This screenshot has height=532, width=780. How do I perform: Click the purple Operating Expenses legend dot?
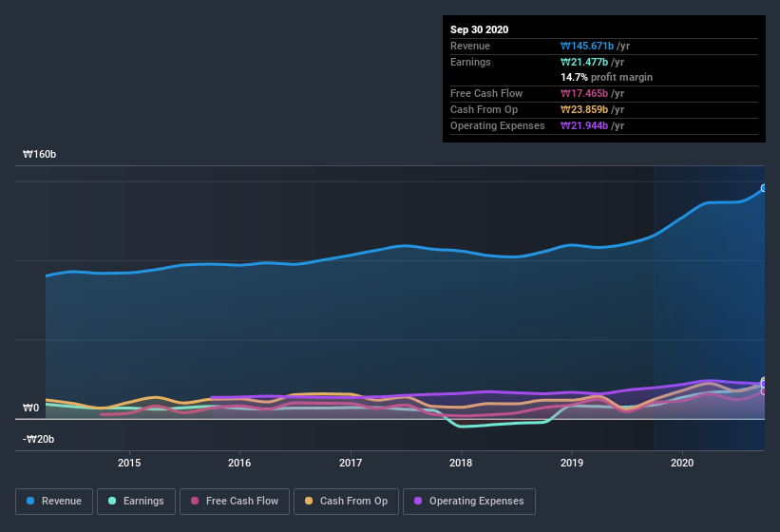pyautogui.click(x=419, y=501)
